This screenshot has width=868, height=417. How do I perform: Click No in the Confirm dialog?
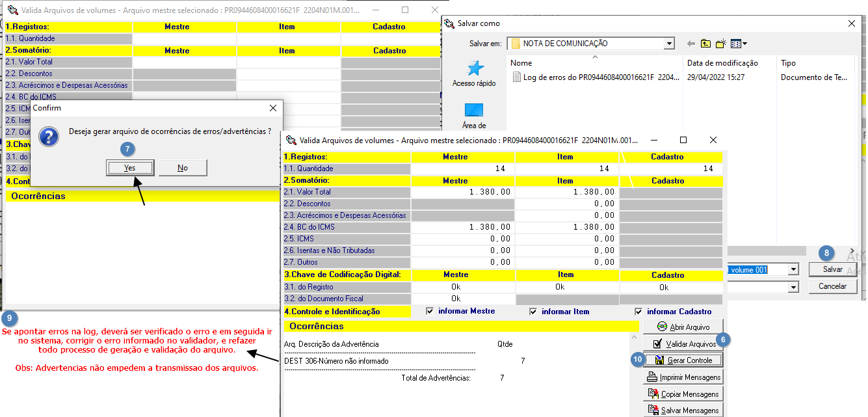click(183, 168)
